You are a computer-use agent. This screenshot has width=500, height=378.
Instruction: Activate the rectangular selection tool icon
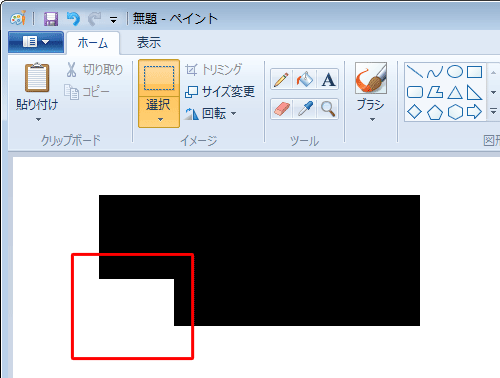click(159, 78)
